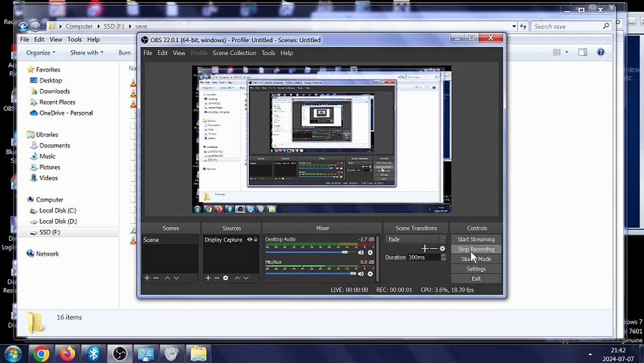Click Studio Mode button
The image size is (644, 363).
pyautogui.click(x=476, y=259)
